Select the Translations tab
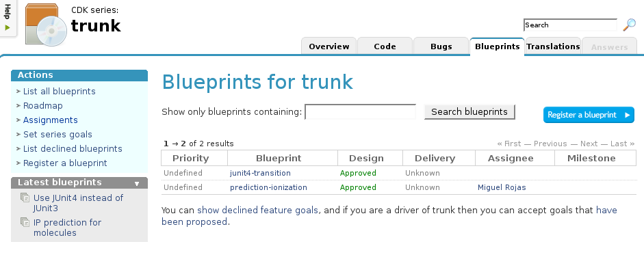The image size is (644, 257). 553,46
